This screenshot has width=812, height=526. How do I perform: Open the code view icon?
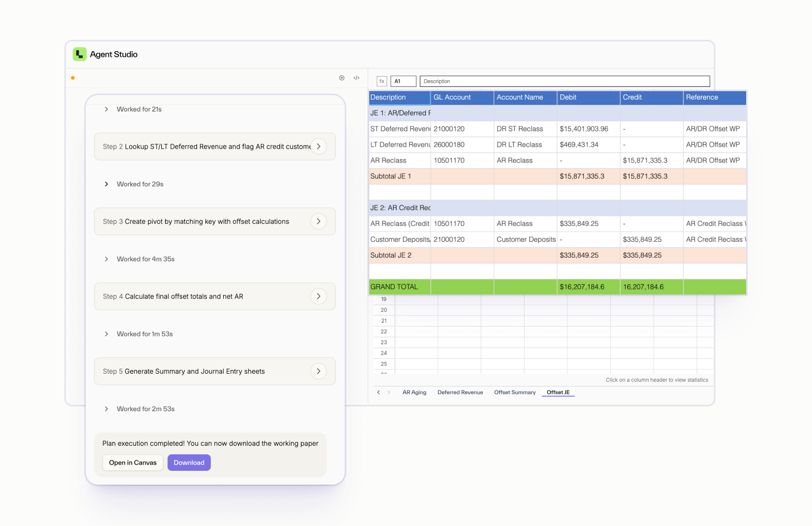click(x=356, y=78)
